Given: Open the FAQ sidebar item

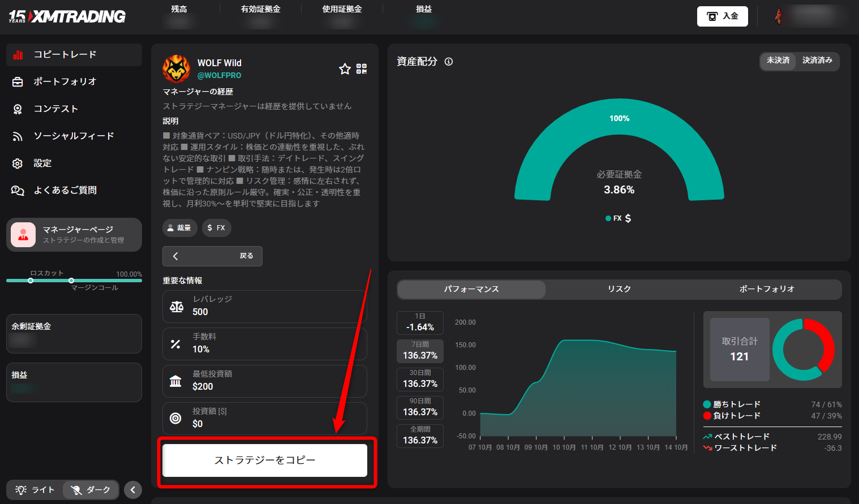Looking at the screenshot, I should (74, 191).
